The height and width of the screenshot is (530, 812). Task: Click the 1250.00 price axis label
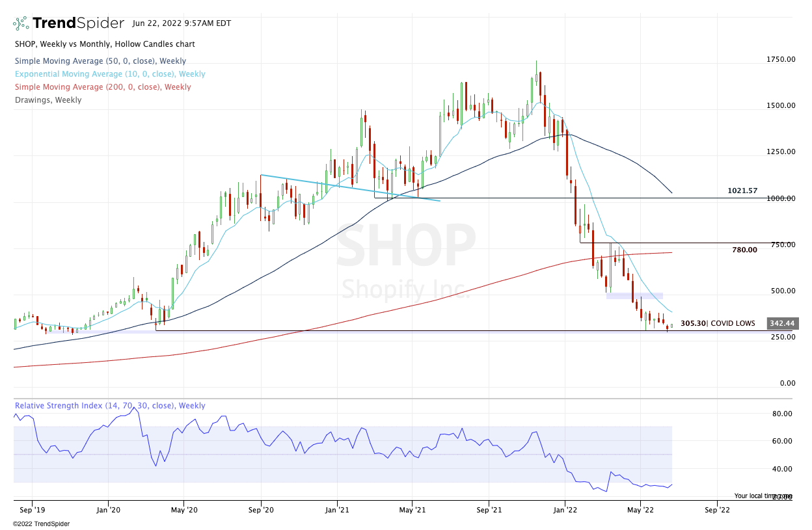(x=781, y=152)
